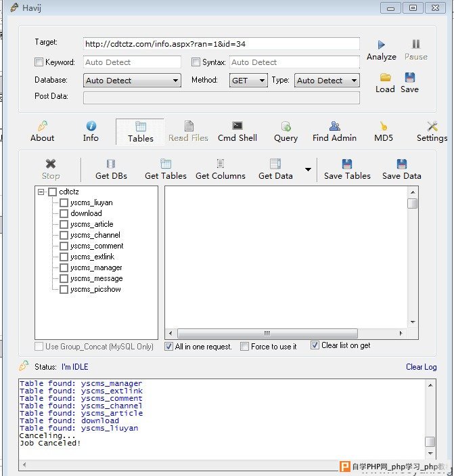Click the data panel scroll right arrow
Viewport: 454px width, 476px height.
(x=401, y=333)
